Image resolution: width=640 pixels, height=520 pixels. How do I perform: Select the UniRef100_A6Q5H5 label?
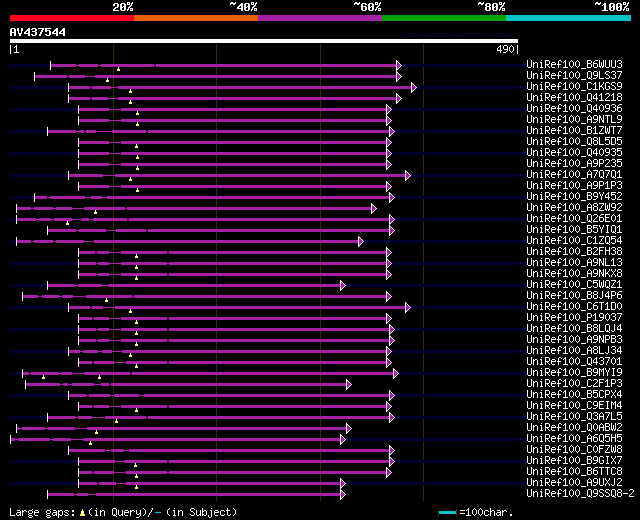tap(574, 439)
